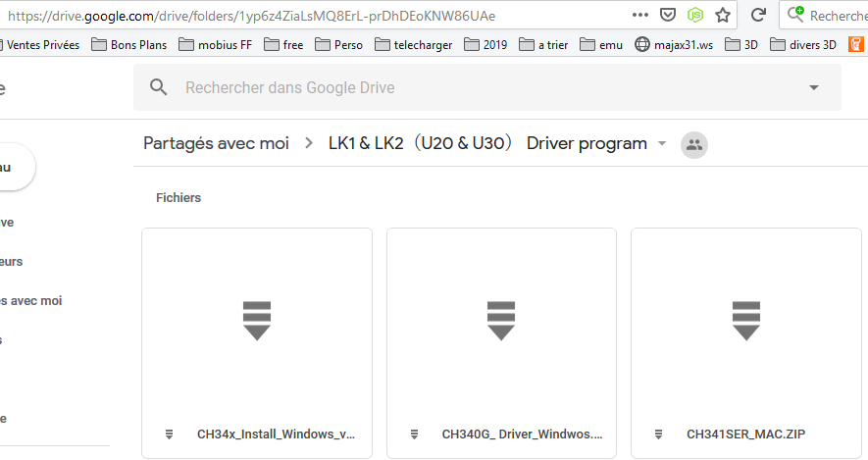Click archive icon next to CH340G_ Driver_Windwos file
This screenshot has width=868, height=460.
pos(414,434)
